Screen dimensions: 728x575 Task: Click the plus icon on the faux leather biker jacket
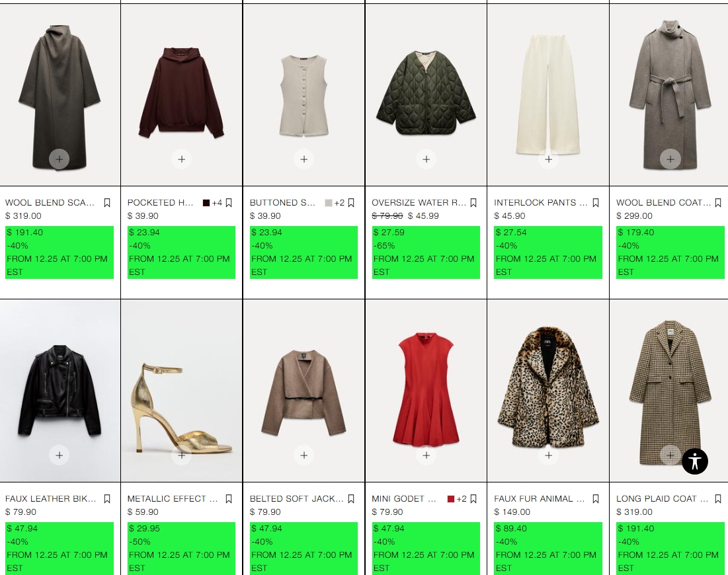[x=59, y=455]
